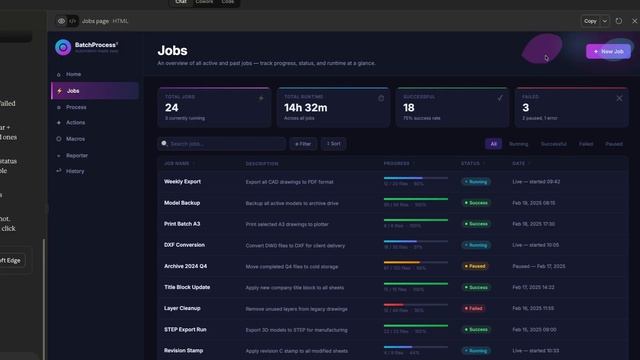Expand the Copy dropdown arrow
The width and height of the screenshot is (640, 360).
point(604,21)
